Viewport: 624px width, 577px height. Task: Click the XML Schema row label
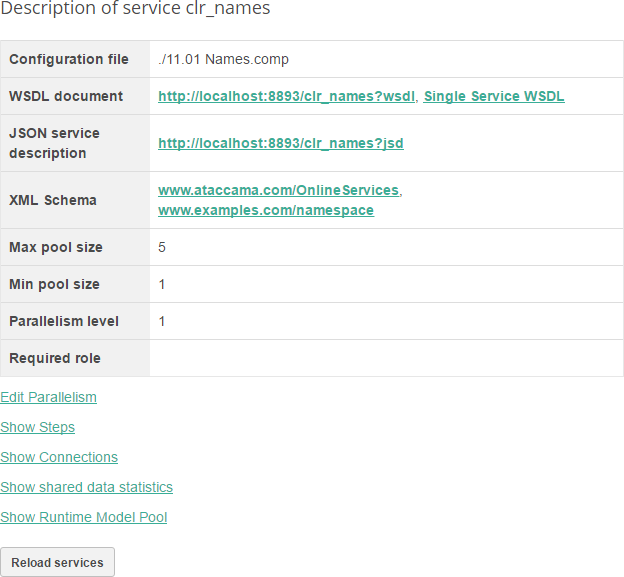53,200
